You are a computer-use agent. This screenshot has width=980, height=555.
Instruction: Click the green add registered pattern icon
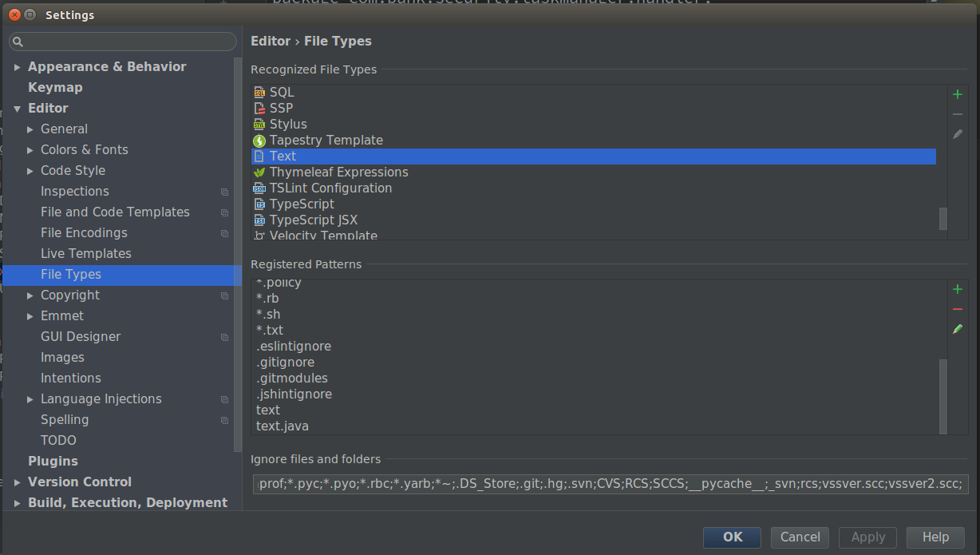pyautogui.click(x=958, y=289)
